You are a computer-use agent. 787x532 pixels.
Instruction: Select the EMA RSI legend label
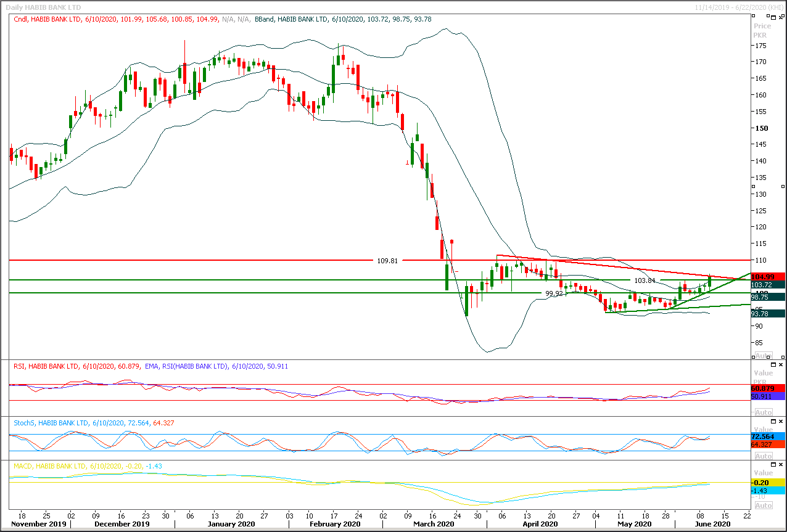click(215, 366)
